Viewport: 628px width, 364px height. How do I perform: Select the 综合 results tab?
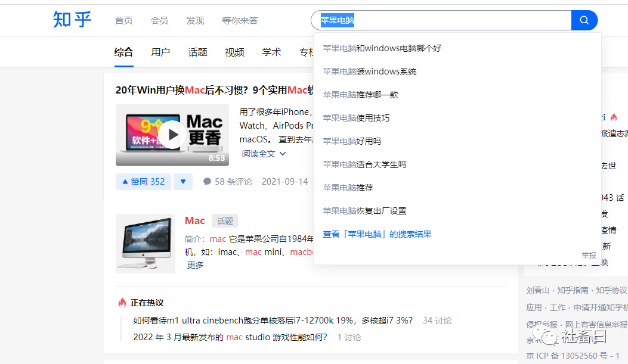pos(123,52)
